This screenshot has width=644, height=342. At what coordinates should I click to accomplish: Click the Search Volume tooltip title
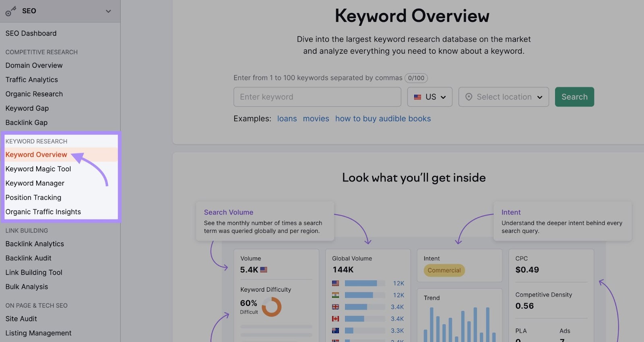point(229,212)
